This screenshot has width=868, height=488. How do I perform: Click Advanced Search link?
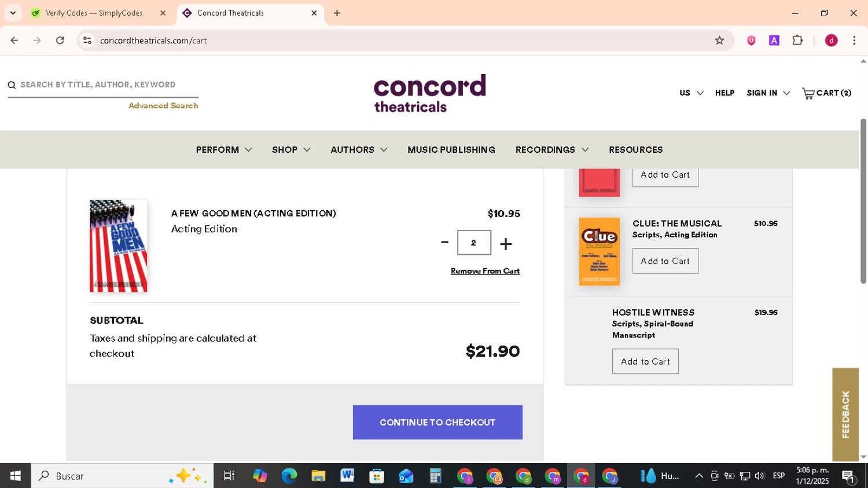(x=163, y=106)
